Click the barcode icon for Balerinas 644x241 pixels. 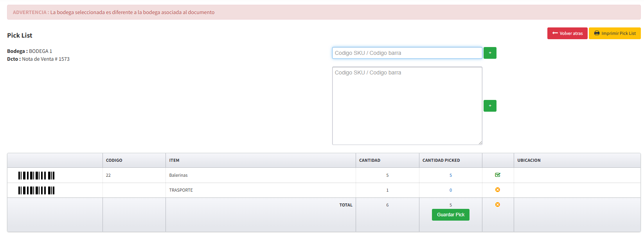36,176
